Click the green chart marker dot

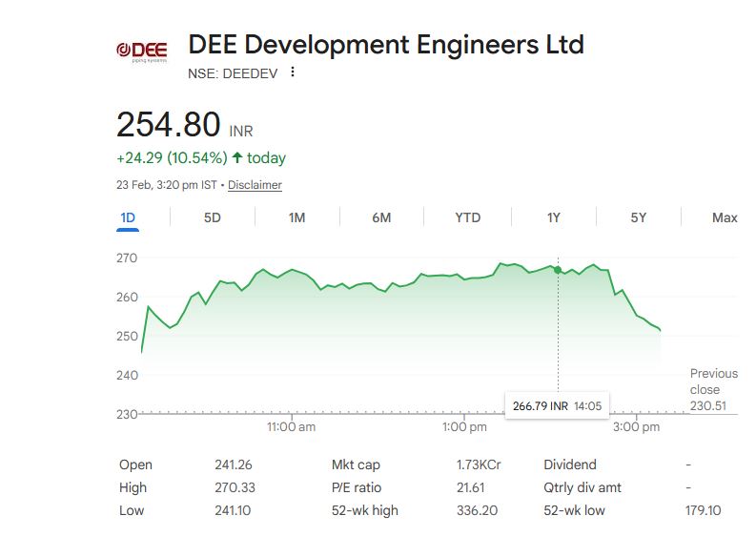tap(558, 270)
